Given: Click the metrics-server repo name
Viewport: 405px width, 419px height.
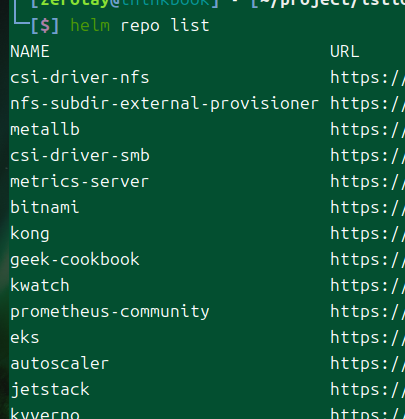Looking at the screenshot, I should click(80, 182).
